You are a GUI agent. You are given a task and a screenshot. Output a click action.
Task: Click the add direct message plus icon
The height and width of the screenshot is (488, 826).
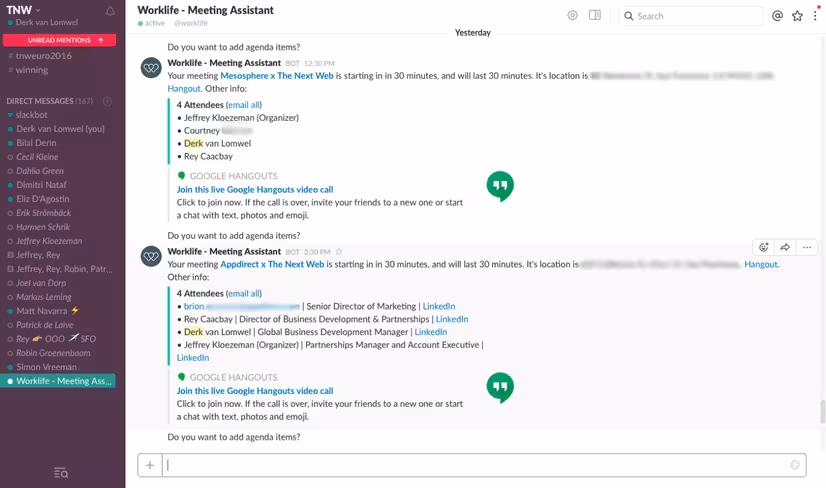tap(107, 101)
